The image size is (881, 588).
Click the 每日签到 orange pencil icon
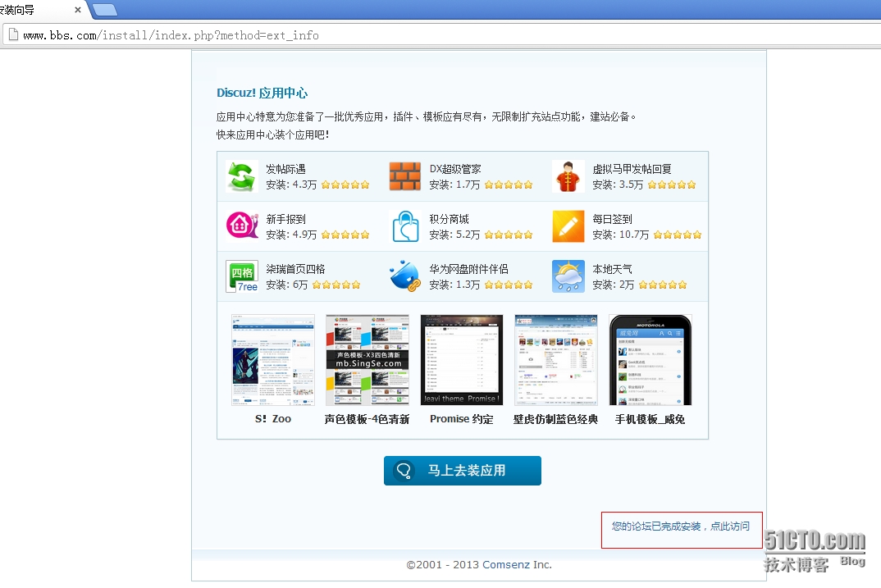pos(568,226)
